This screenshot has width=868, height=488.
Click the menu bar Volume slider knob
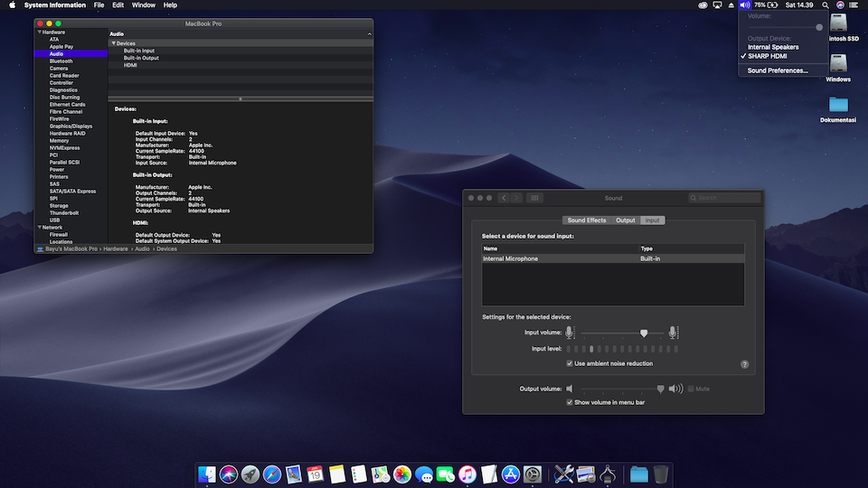pos(819,27)
